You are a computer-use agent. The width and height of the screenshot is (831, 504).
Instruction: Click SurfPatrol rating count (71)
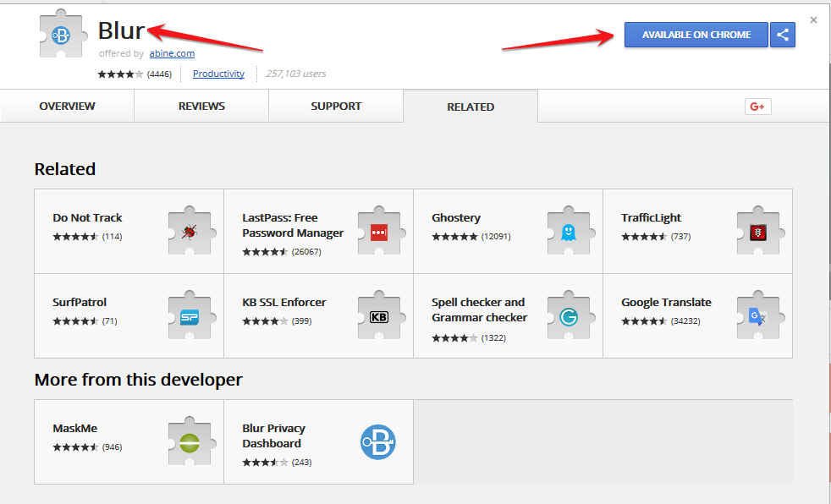click(110, 321)
